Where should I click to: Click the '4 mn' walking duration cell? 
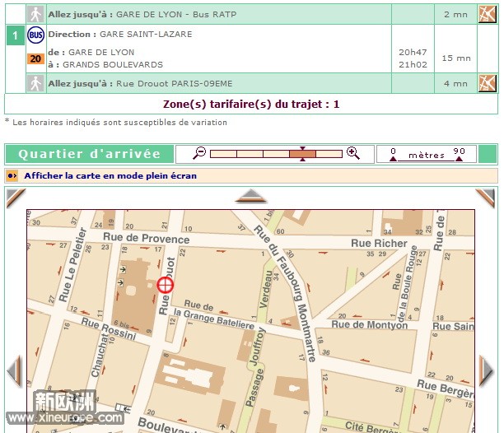(x=455, y=83)
